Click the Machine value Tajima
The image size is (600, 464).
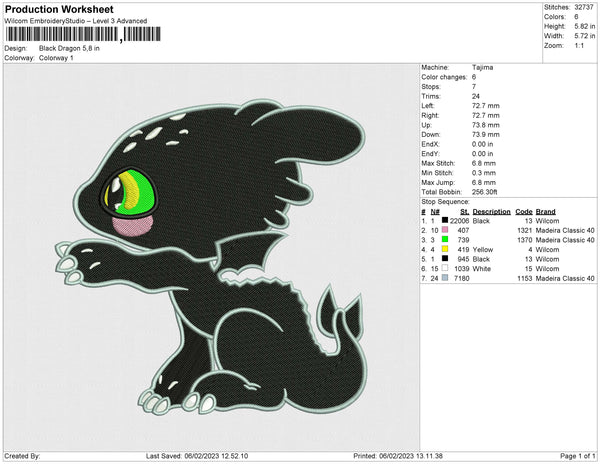coord(483,67)
